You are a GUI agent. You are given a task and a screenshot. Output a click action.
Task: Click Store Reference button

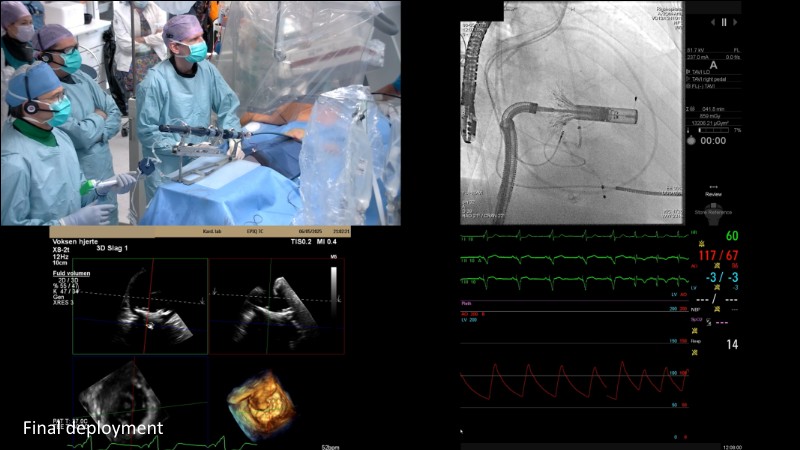(x=713, y=210)
